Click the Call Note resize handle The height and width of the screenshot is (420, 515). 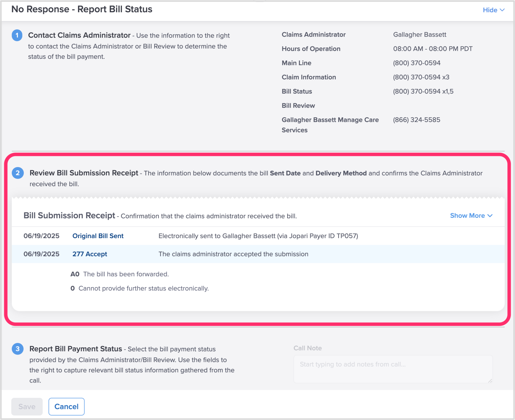pos(490,381)
